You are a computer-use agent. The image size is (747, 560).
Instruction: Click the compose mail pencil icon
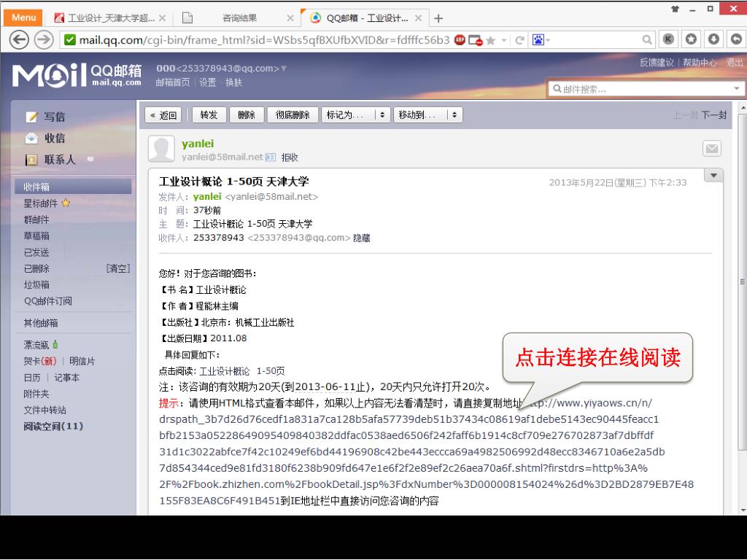pos(31,117)
